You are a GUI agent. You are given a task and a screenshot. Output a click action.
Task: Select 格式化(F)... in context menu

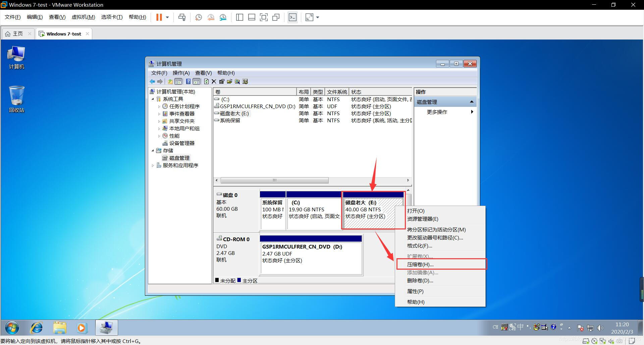[x=441, y=246]
